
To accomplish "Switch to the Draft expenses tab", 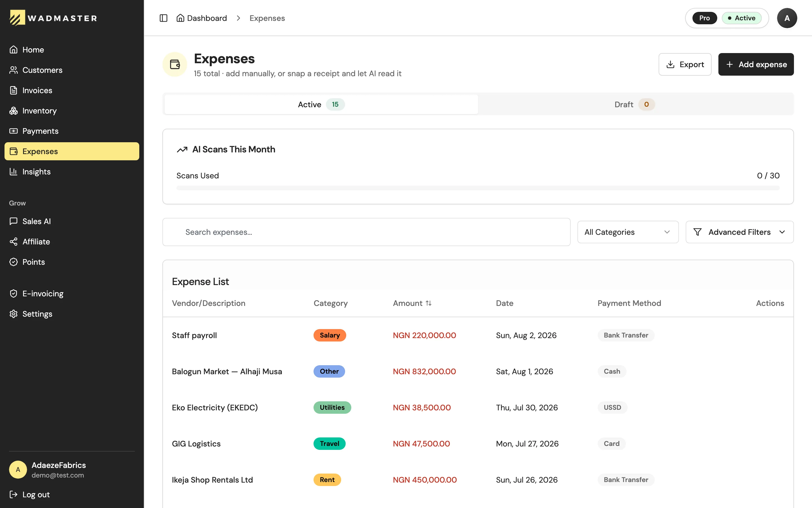I will [x=636, y=104].
